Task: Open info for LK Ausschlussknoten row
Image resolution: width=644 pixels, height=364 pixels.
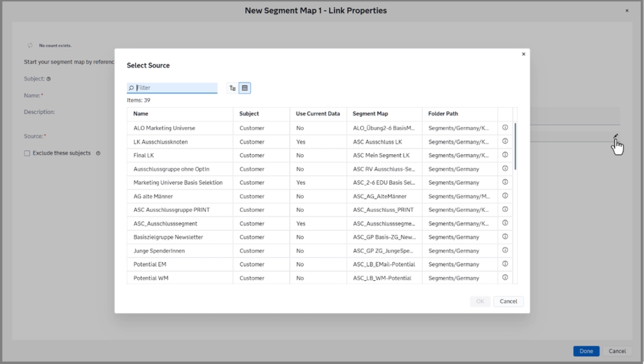Action: point(505,141)
